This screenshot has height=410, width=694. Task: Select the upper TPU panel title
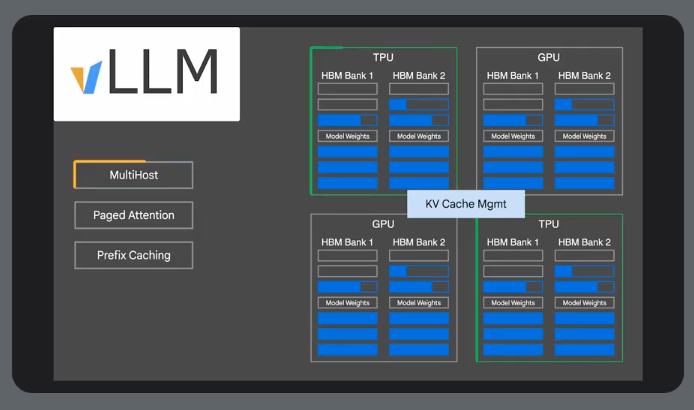[383, 58]
